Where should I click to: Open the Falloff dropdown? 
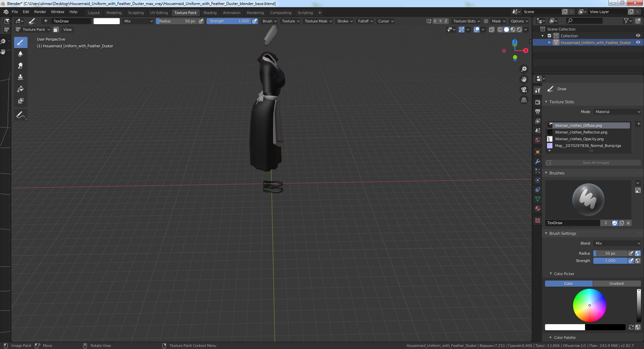coord(365,21)
